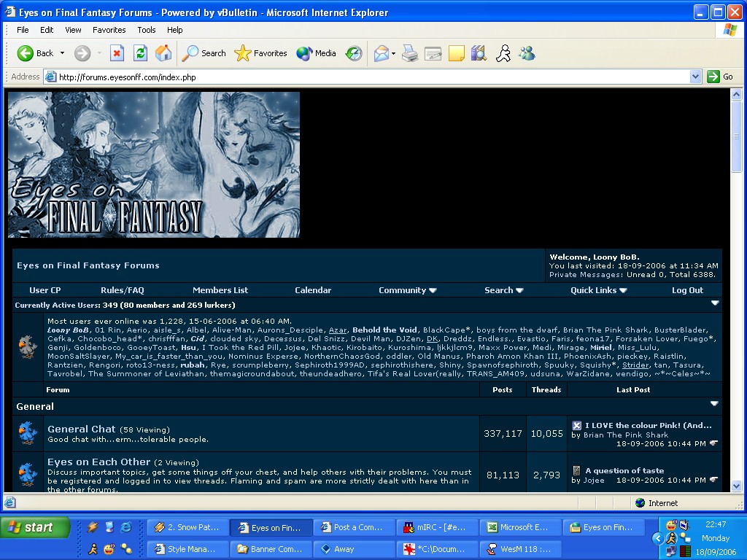Open the Members List link
Viewport: 747px width, 560px height.
(x=220, y=290)
